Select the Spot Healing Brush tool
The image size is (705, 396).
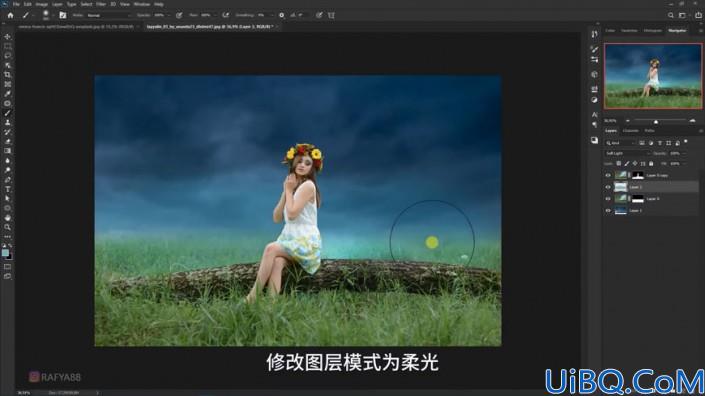click(x=8, y=103)
